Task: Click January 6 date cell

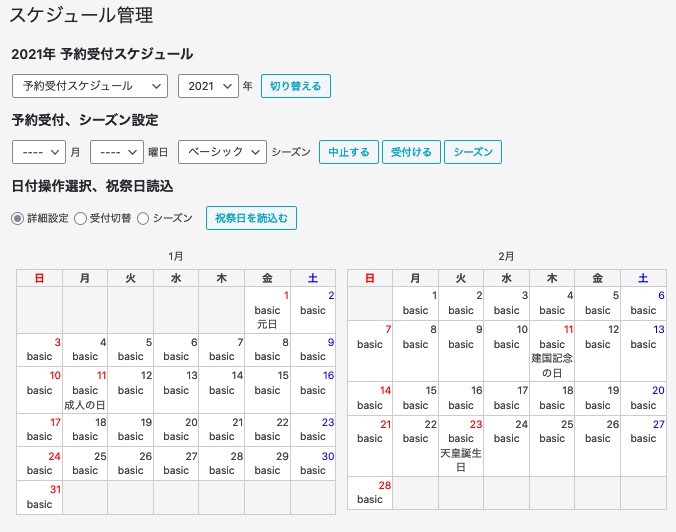Action: tap(176, 350)
